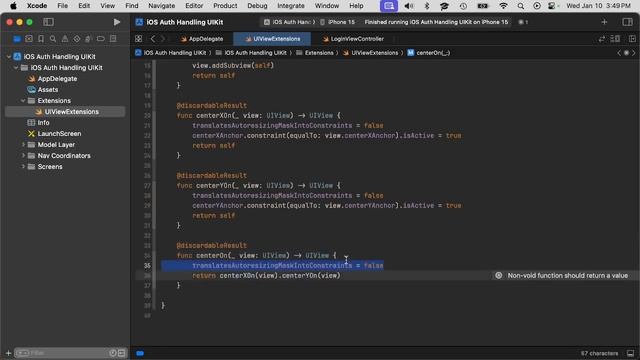Screen dimensions: 640x360
Task: Open the related items grid menu
Action: 139,39
